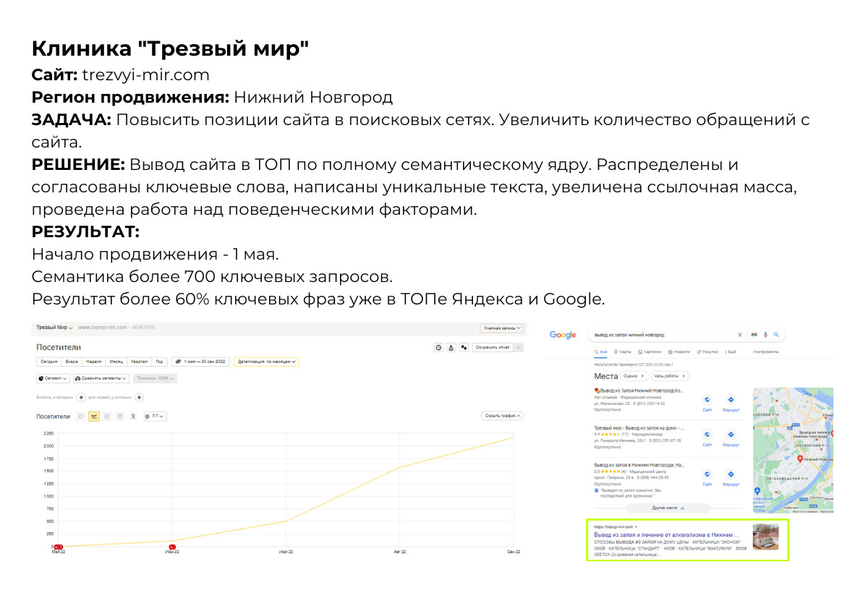Click the export report icon
The height and width of the screenshot is (593, 868).
click(x=451, y=347)
